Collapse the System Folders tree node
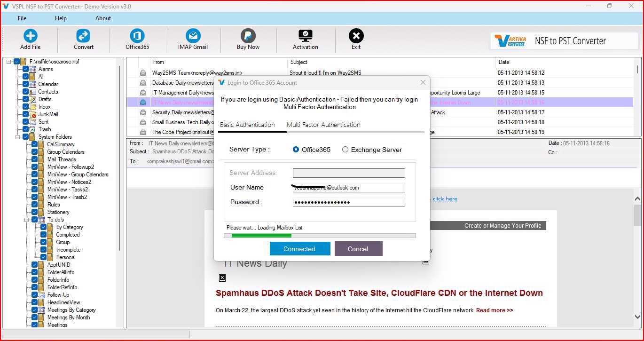This screenshot has width=644, height=341. pos(18,137)
